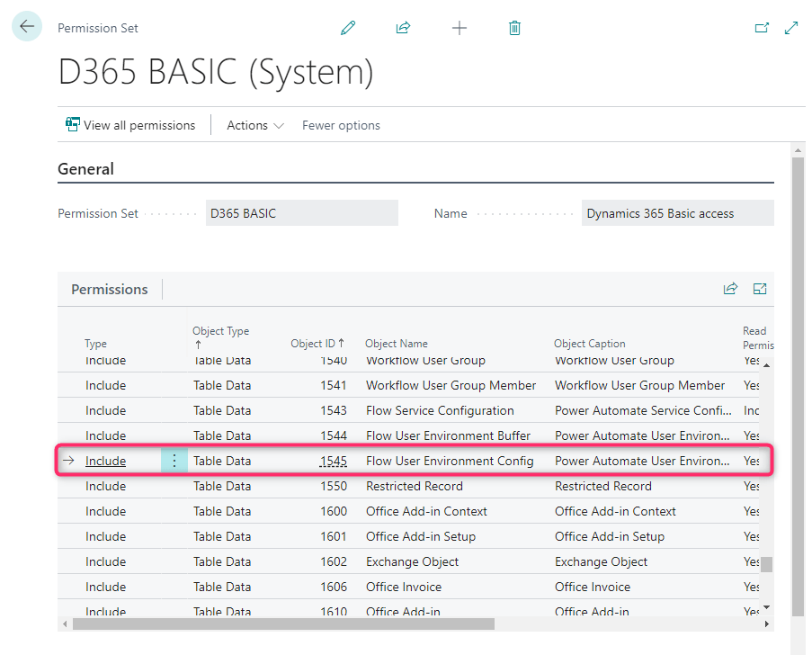Click Fewer options menu item
The width and height of the screenshot is (812, 655).
click(x=341, y=125)
